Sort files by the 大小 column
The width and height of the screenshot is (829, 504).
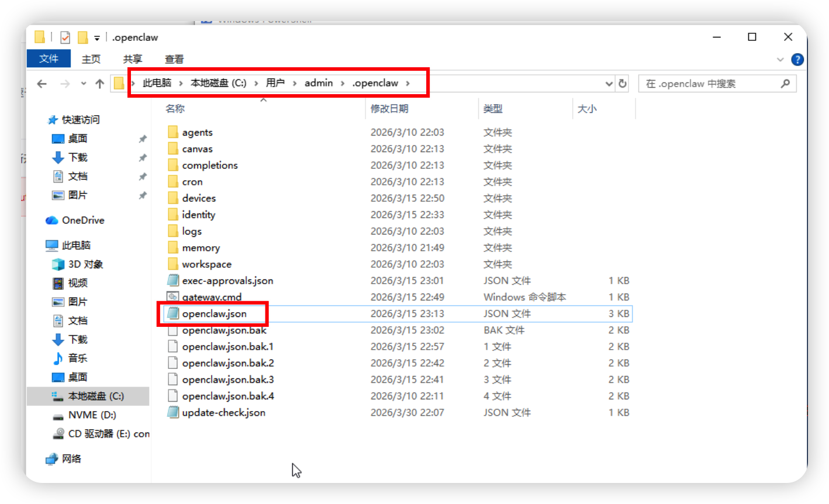[588, 108]
